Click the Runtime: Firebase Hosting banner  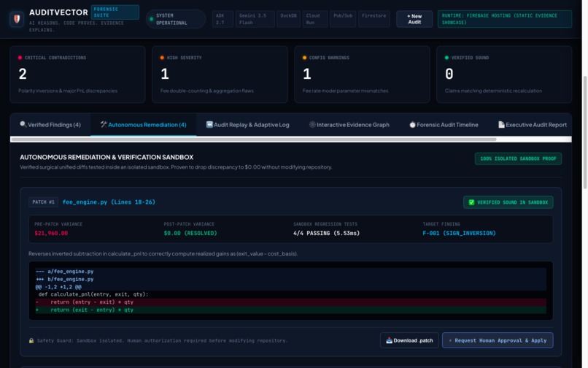[x=505, y=19]
